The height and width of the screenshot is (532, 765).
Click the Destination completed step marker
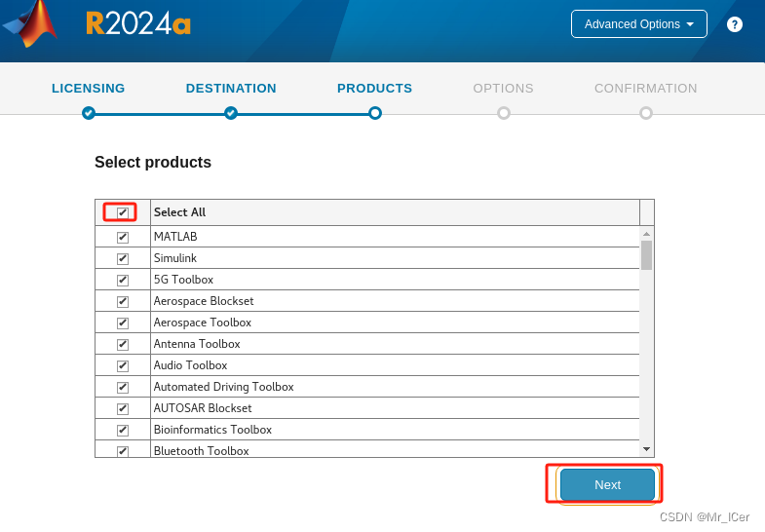[x=231, y=113]
